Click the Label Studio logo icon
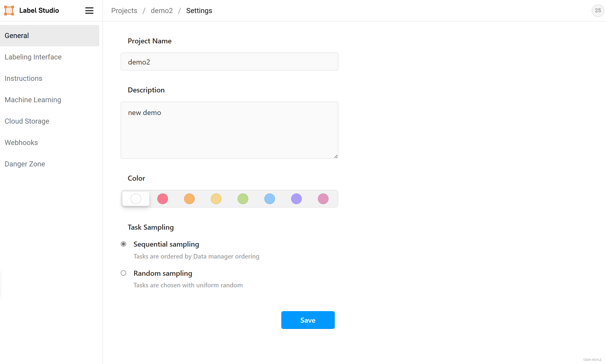 pos(9,10)
